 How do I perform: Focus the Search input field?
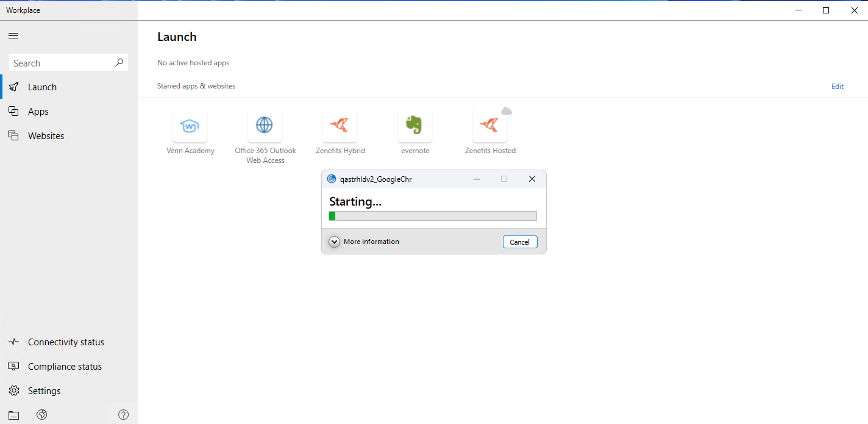(x=61, y=63)
